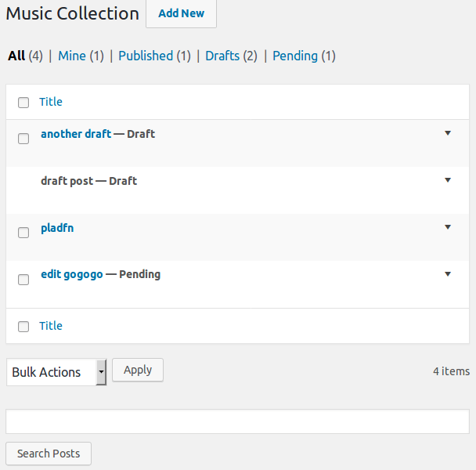Expand details arrow for draft post row
This screenshot has width=476, height=470.
click(448, 180)
